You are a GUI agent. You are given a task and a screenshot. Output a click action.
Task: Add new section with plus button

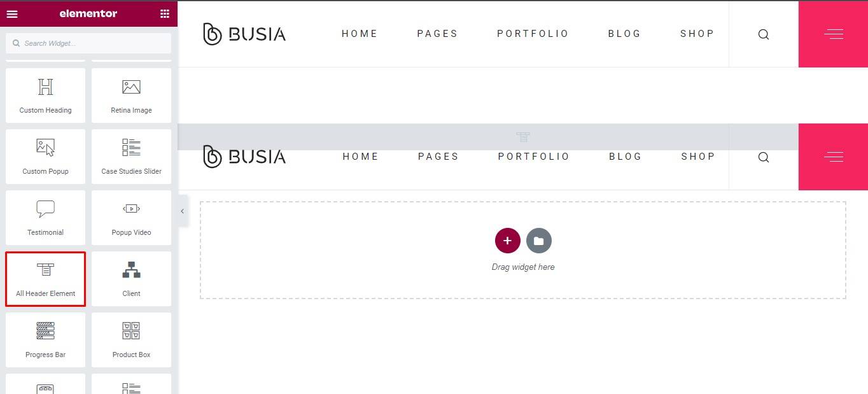[507, 241]
